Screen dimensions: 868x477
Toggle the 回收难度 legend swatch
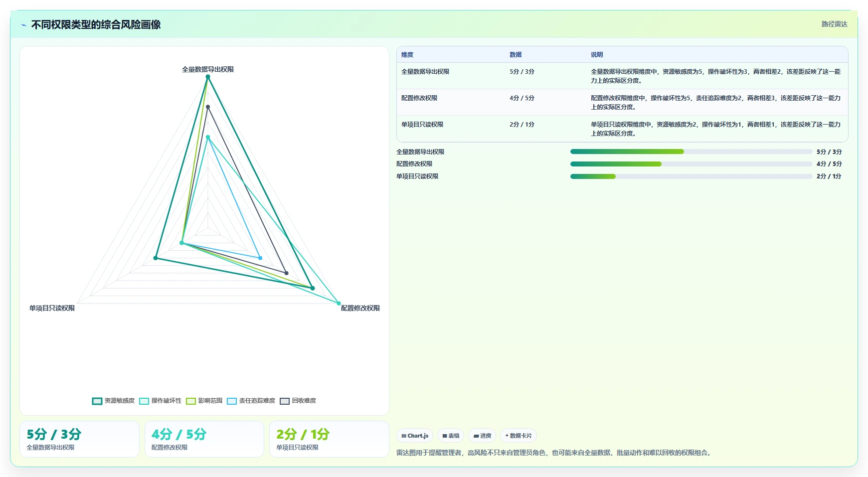(285, 401)
